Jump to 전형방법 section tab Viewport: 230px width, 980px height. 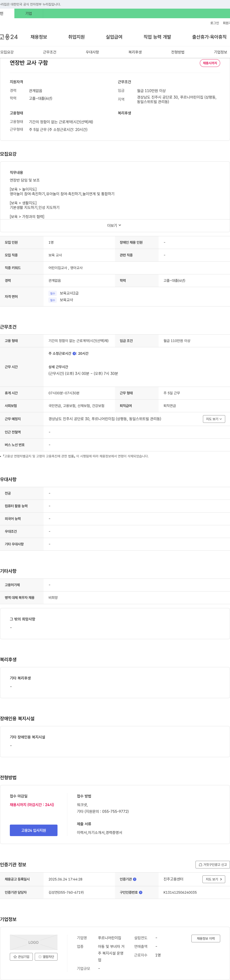click(x=178, y=52)
